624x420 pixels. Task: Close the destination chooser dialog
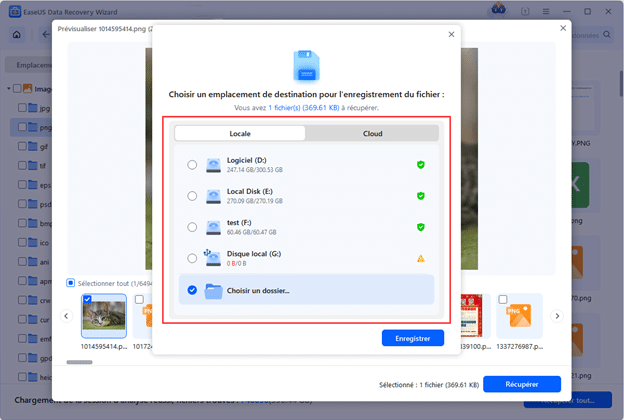(x=451, y=34)
